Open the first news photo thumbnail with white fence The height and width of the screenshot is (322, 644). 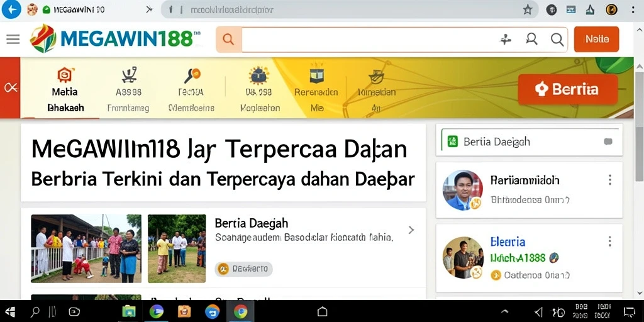(86, 248)
